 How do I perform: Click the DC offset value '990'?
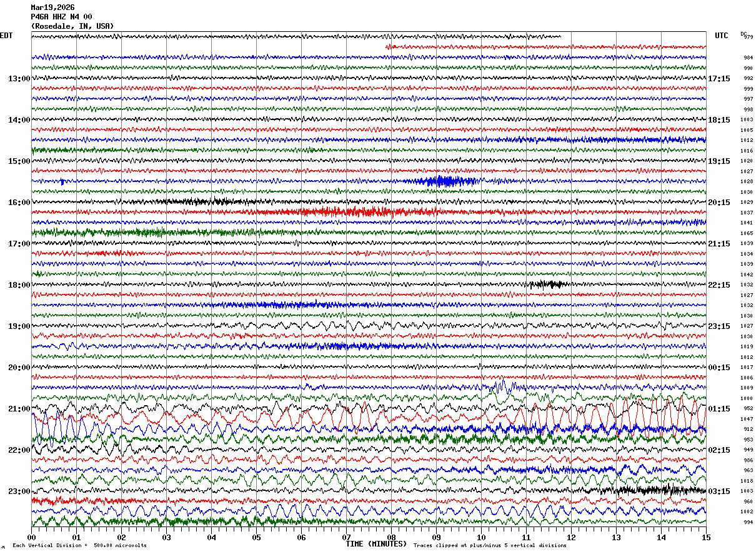pyautogui.click(x=748, y=68)
